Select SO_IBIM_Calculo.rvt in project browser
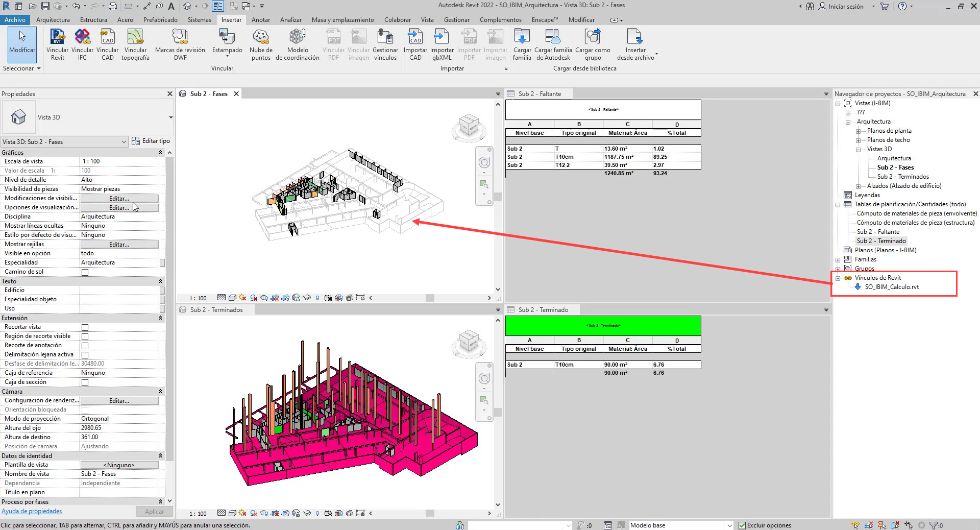Viewport: 980px width, 530px height. coord(891,287)
